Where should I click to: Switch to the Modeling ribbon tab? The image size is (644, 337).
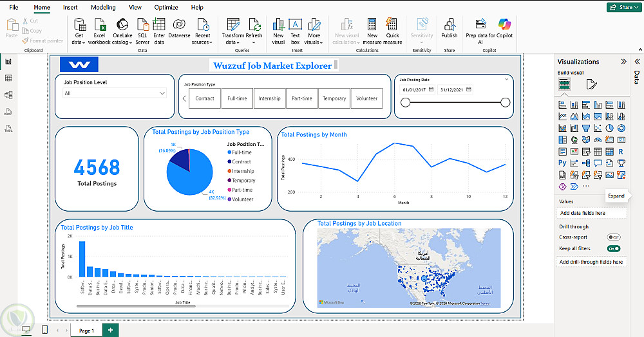tap(103, 7)
